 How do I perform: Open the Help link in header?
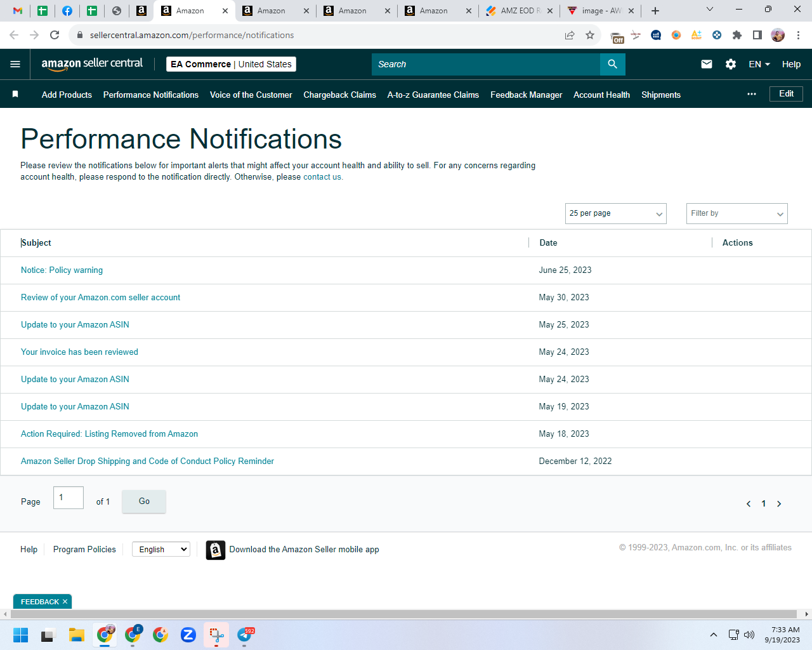click(791, 64)
